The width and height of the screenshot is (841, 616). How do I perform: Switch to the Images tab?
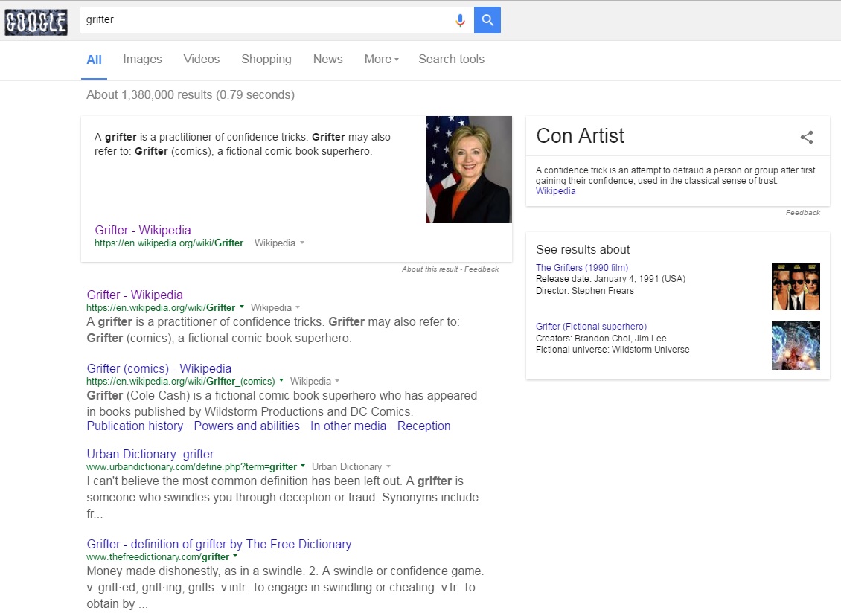click(143, 59)
